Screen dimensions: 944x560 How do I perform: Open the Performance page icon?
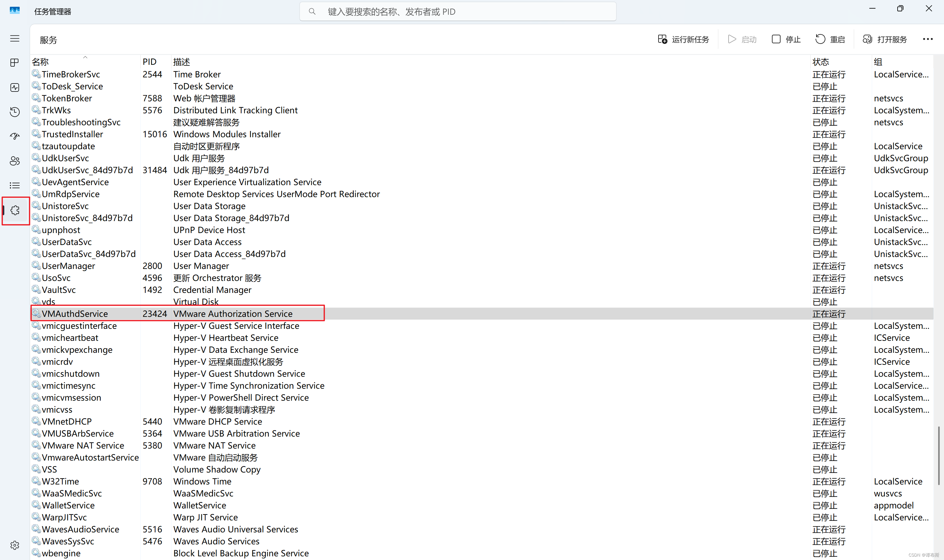15,87
